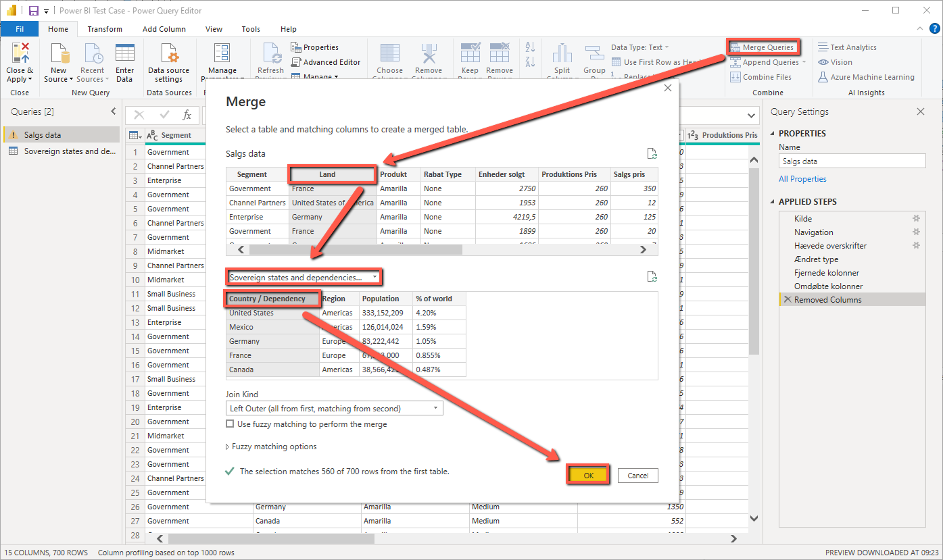Select Salgs data query
The width and height of the screenshot is (943, 560).
coord(62,135)
